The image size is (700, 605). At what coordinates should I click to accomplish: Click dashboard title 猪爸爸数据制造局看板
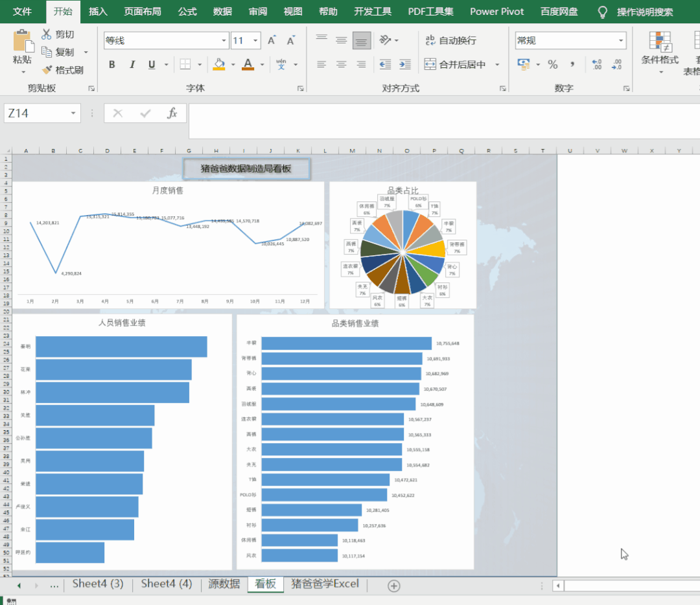[246, 168]
